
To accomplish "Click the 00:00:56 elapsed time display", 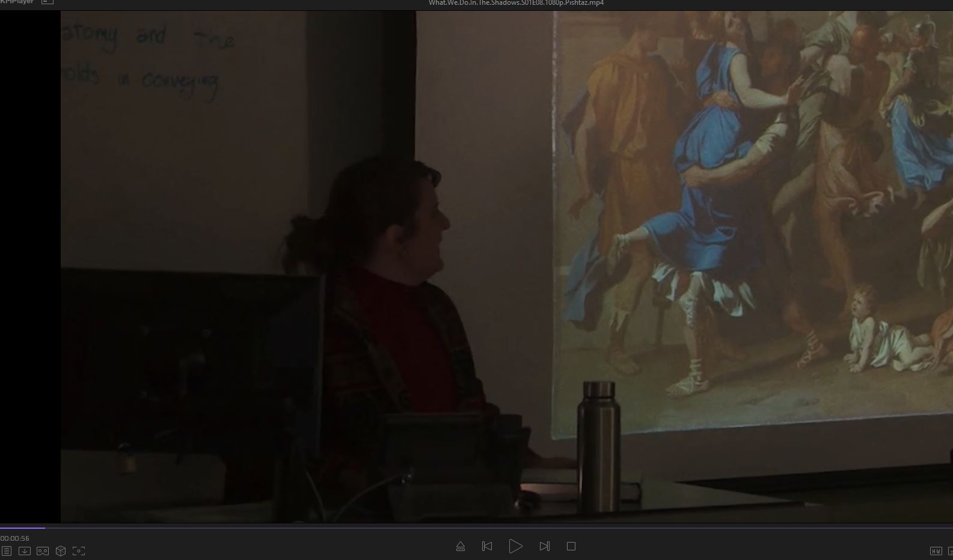I will click(x=15, y=538).
